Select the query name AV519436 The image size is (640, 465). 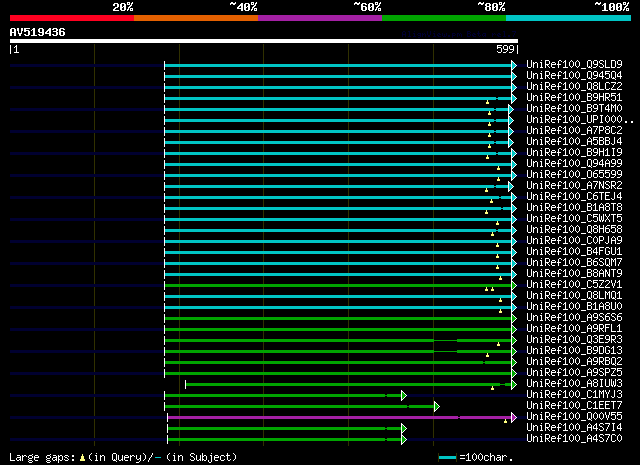38,32
